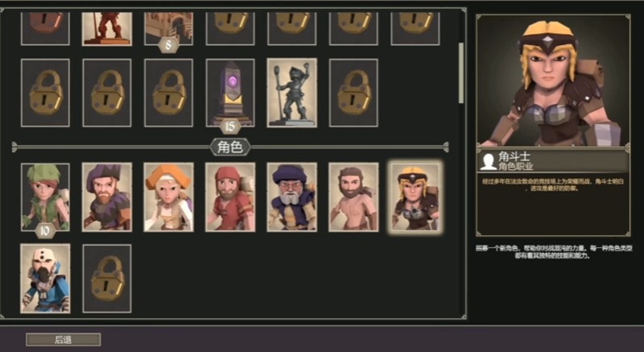Select the bald monk in blue robe

45,279
